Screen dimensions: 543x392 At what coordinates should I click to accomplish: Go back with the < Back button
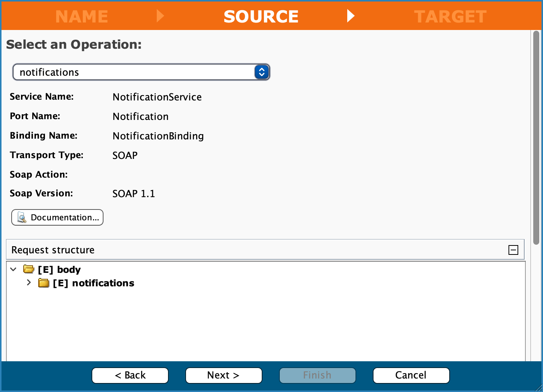(x=130, y=375)
